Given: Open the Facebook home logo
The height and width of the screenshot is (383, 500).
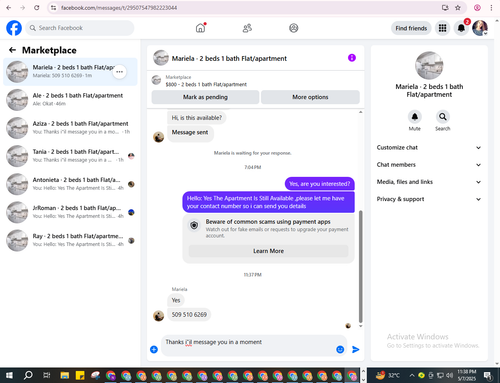Looking at the screenshot, I should coord(14,28).
